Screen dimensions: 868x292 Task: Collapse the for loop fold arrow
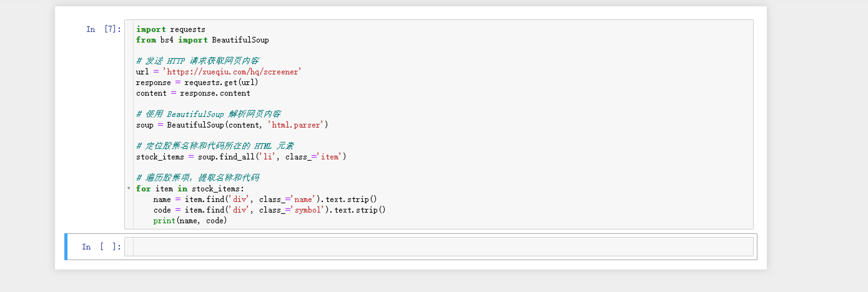pos(129,188)
